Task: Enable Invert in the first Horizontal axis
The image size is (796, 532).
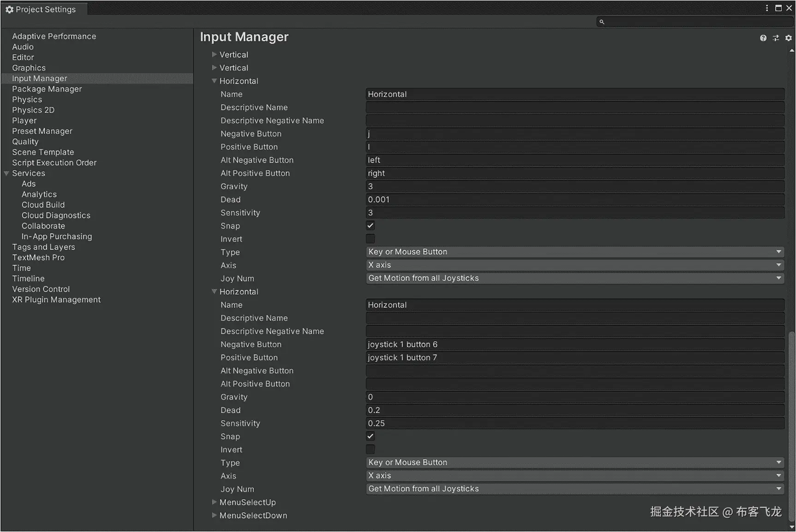Action: tap(371, 239)
